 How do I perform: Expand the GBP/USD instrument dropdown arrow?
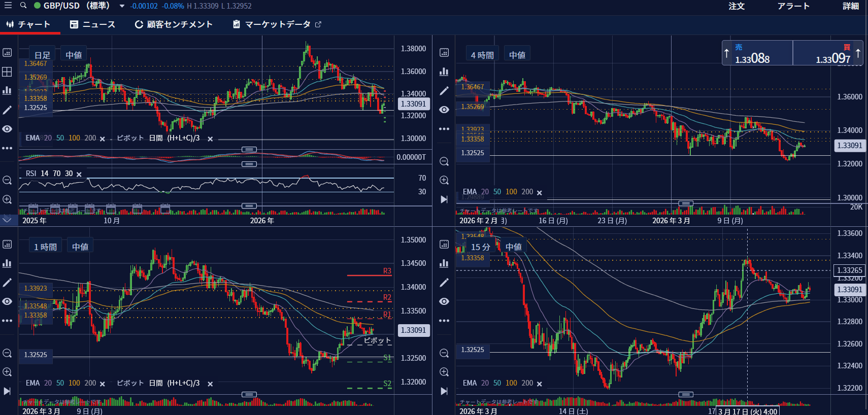coord(122,6)
